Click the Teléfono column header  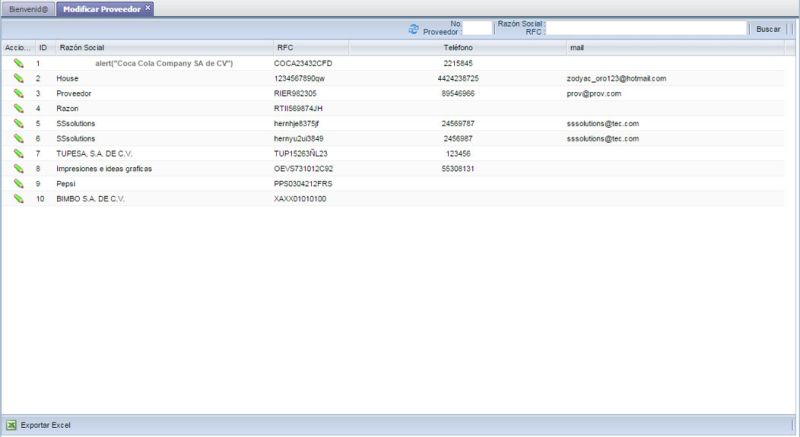click(458, 47)
